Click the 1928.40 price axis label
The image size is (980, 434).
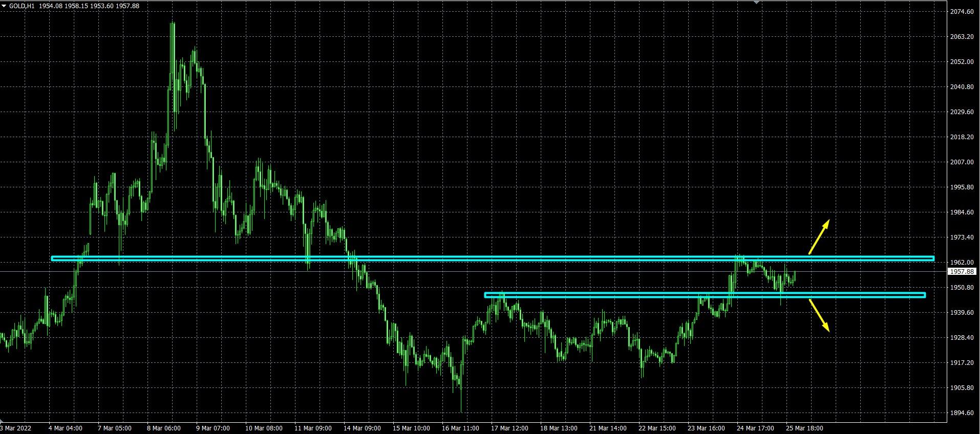(x=962, y=337)
